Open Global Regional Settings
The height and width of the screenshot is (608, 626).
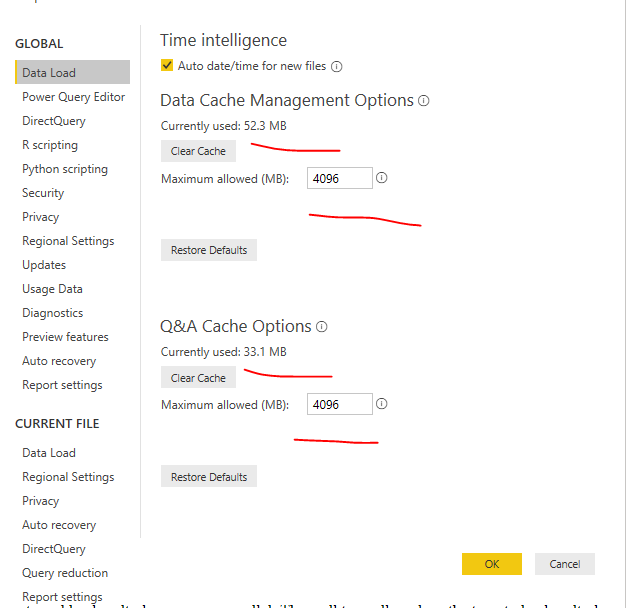tap(68, 241)
